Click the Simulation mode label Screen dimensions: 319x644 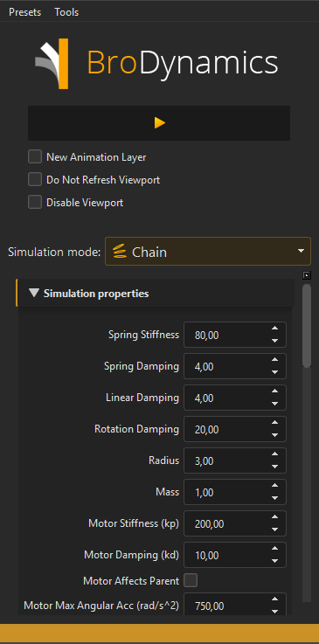(x=54, y=252)
